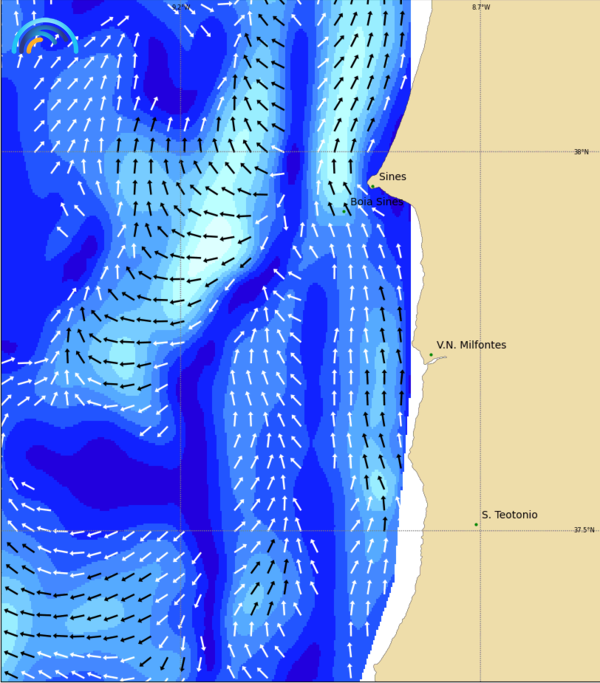Click the rainbow arc logo icon
Screen dimensions: 600x683
pos(45,36)
